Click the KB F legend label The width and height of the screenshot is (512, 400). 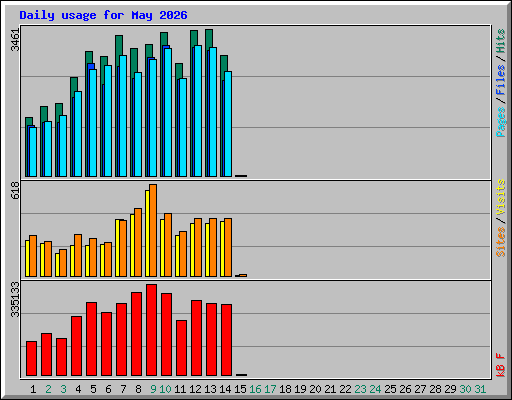coord(500,365)
